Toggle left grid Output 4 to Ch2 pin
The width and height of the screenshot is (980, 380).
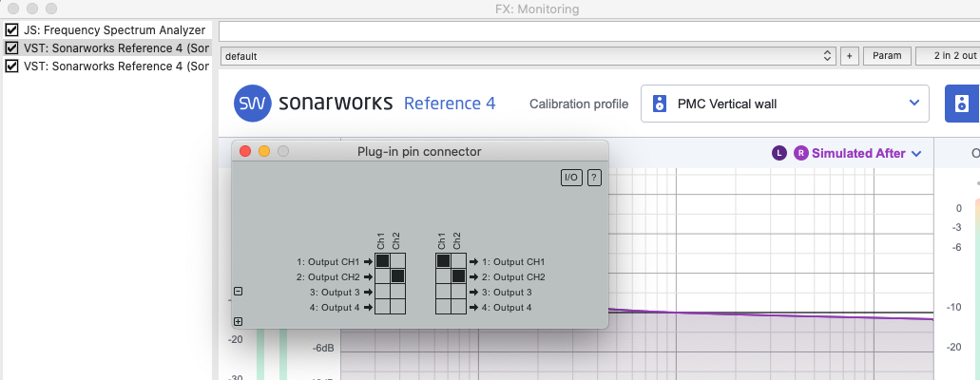point(398,307)
